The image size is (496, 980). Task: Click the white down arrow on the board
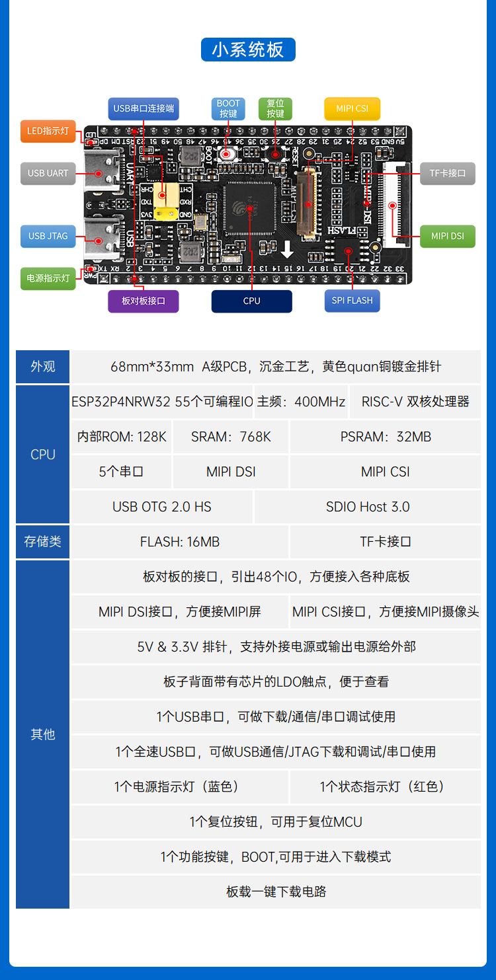287,250
